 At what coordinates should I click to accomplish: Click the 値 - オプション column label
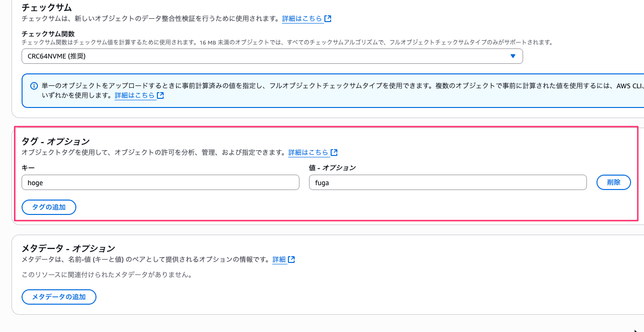coord(332,168)
